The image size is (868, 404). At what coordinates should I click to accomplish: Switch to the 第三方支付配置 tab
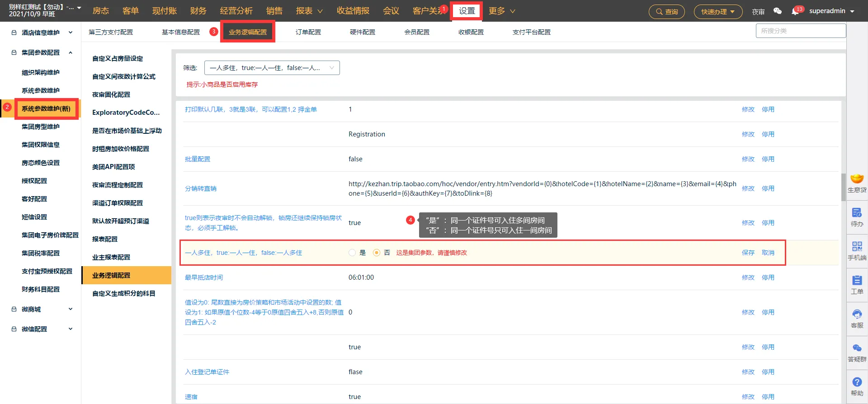(x=111, y=32)
